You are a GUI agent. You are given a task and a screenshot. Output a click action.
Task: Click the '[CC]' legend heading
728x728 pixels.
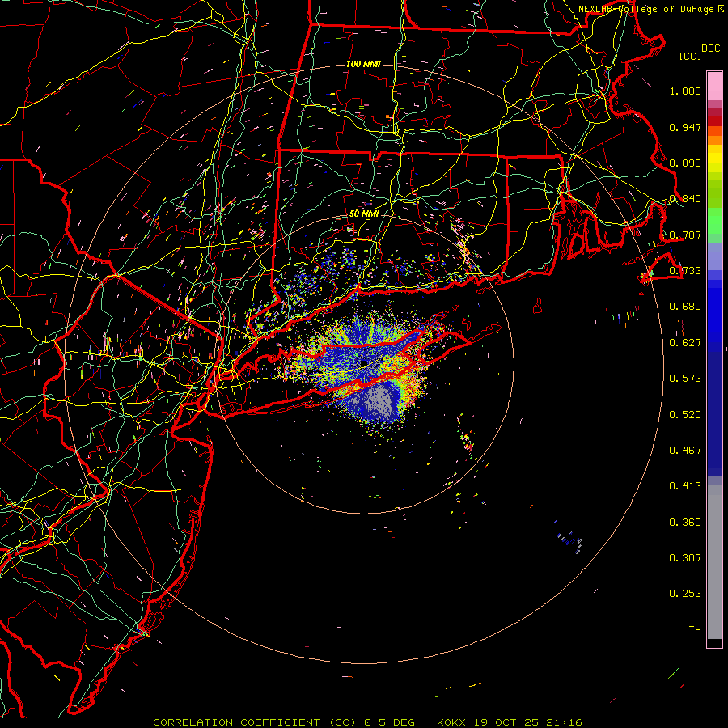691,56
